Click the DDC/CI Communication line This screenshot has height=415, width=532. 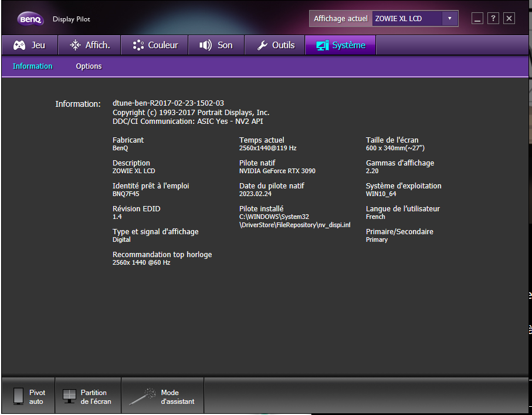(188, 122)
